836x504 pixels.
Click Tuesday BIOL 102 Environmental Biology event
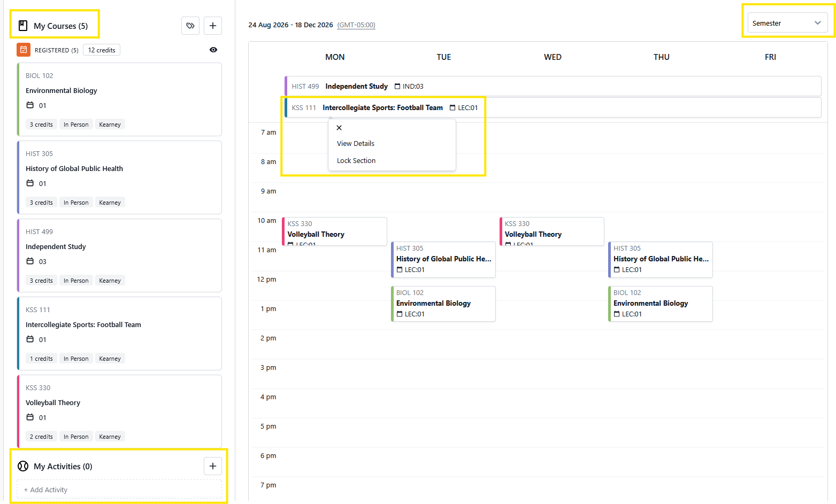[443, 304]
